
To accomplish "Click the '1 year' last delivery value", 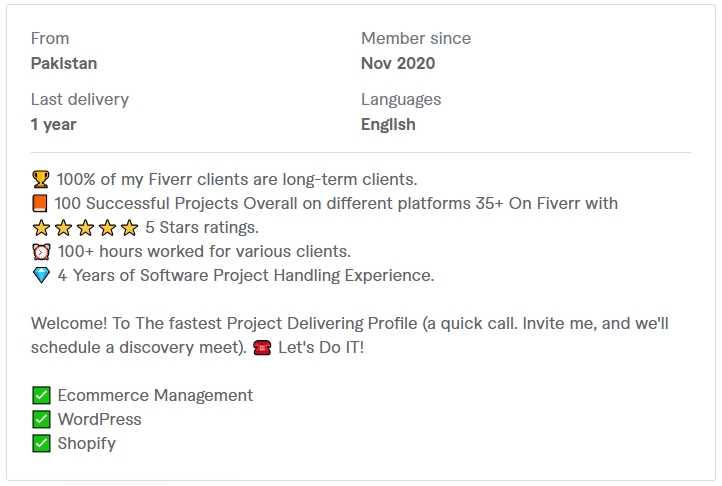I will pos(53,124).
